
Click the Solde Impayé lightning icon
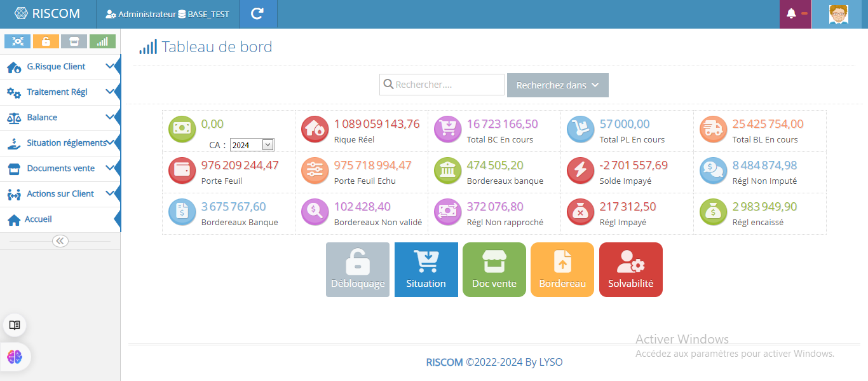[580, 170]
